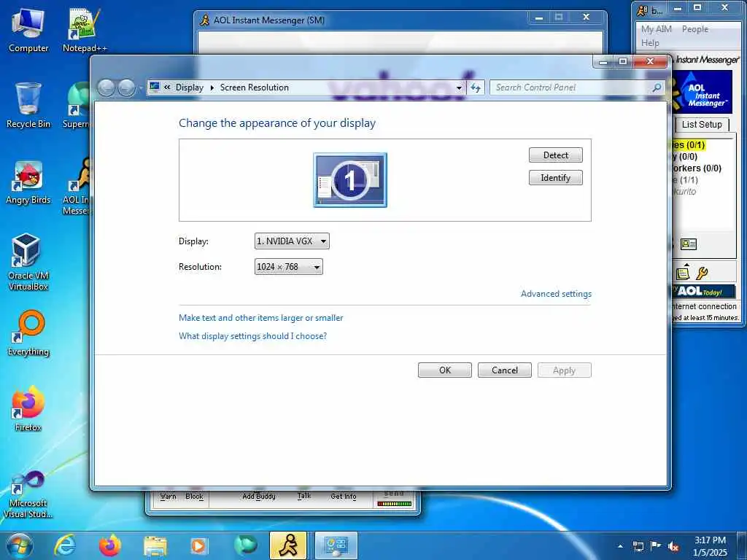The height and width of the screenshot is (560, 747).
Task: Click the AOL Today banner
Action: (x=704, y=291)
